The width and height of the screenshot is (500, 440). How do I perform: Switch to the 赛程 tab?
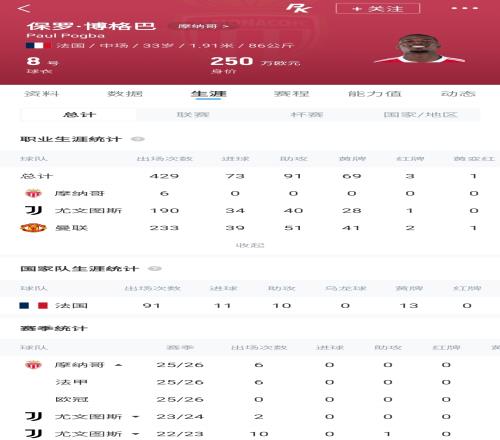pyautogui.click(x=291, y=94)
